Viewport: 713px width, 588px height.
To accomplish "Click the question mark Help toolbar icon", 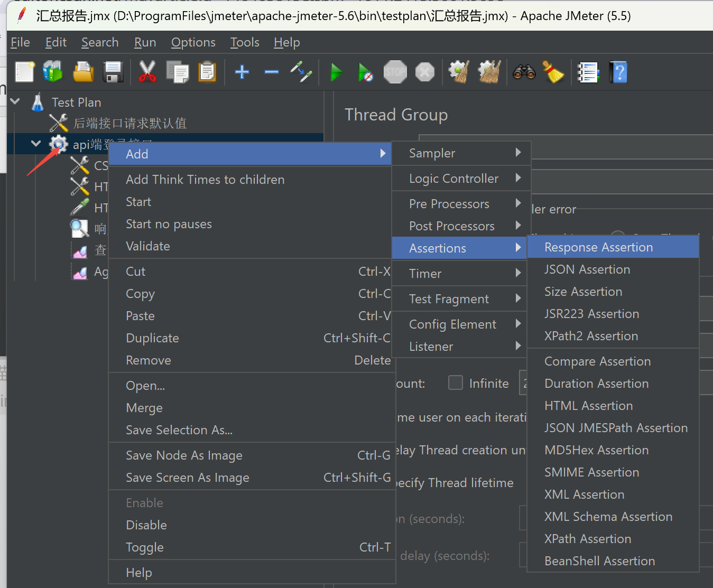I will point(618,72).
